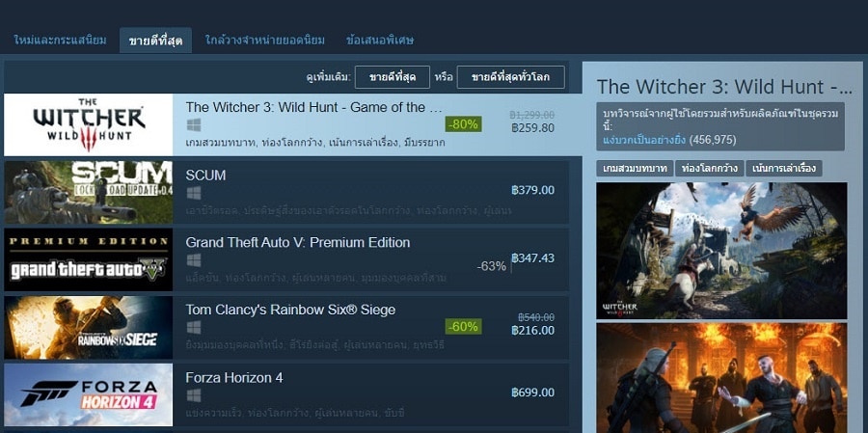Select the เกมสวมบทบาท tag in the preview panel

[635, 169]
